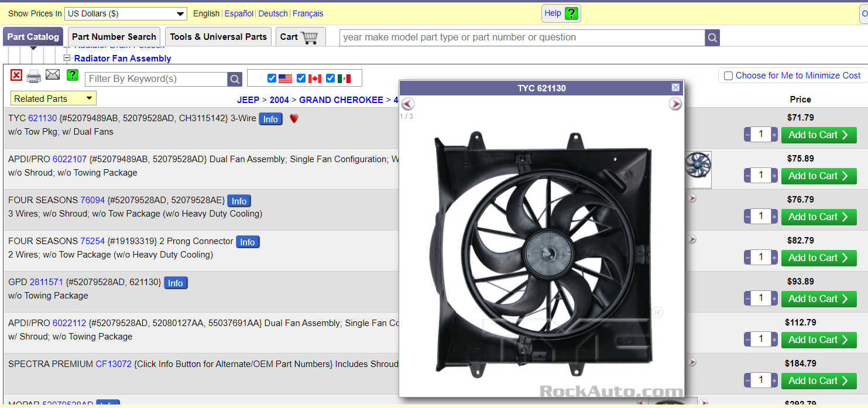Open Info for GPD 2811571
This screenshot has height=408, width=868.
click(x=176, y=283)
